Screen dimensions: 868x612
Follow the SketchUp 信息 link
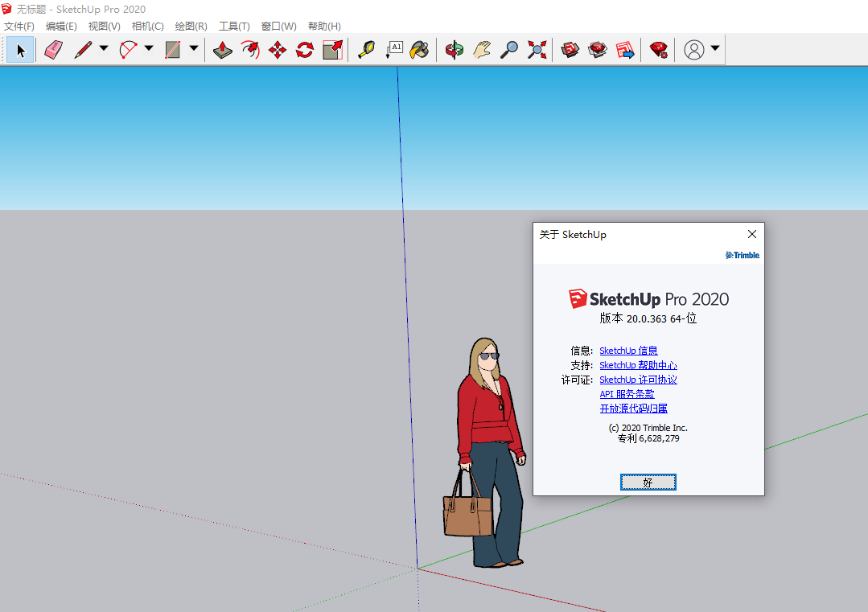[x=628, y=351]
